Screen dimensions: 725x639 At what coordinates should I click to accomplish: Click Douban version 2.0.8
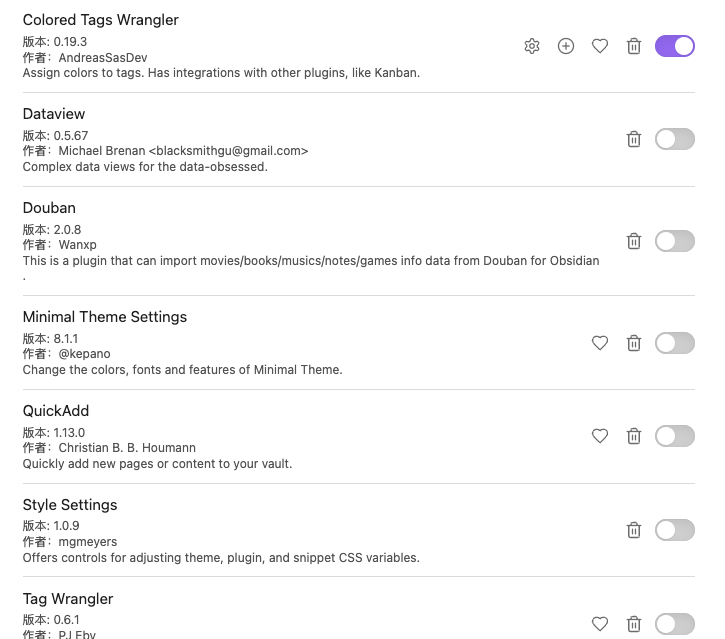click(67, 229)
